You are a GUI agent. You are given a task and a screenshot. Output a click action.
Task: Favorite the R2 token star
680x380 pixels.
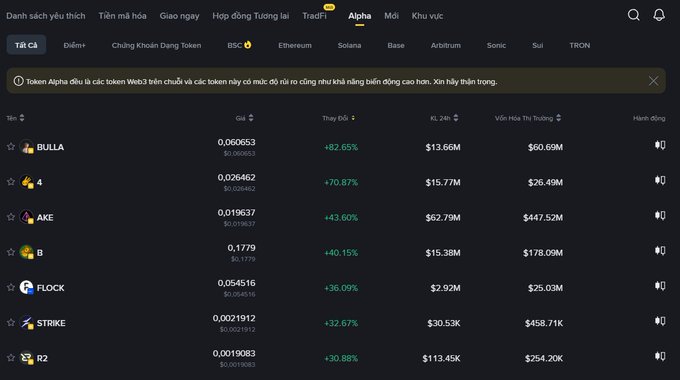pos(11,358)
